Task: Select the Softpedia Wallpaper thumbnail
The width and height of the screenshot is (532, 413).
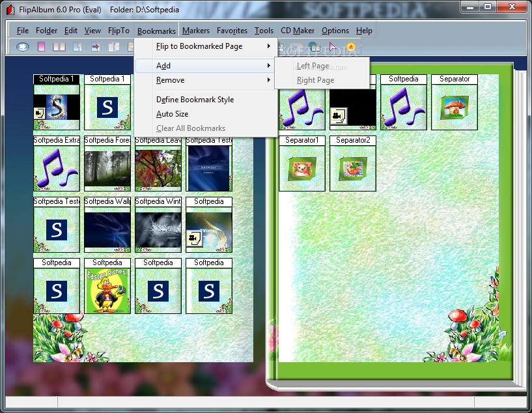Action: pos(107,225)
